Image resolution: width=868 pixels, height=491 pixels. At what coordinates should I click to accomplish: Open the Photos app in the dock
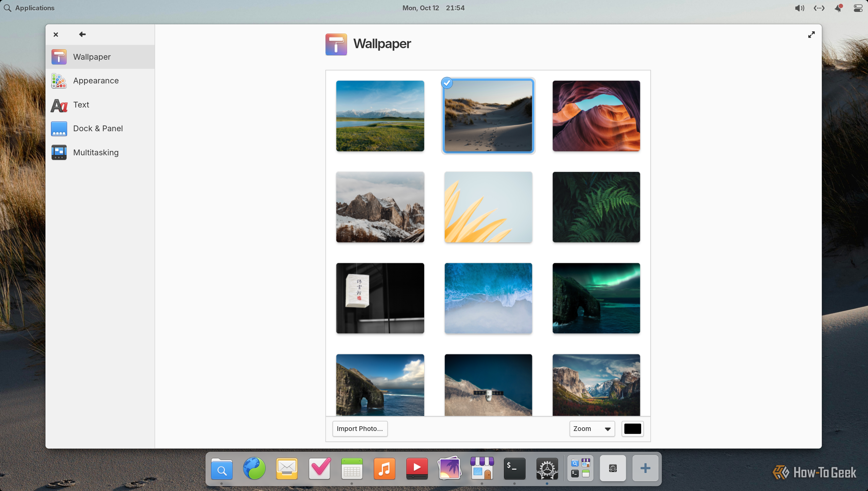tap(450, 469)
